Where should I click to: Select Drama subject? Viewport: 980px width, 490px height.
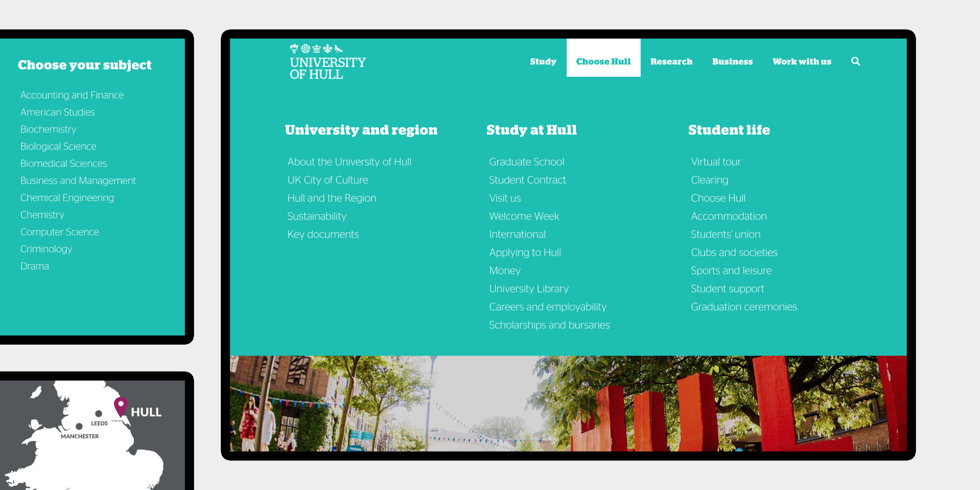click(34, 266)
